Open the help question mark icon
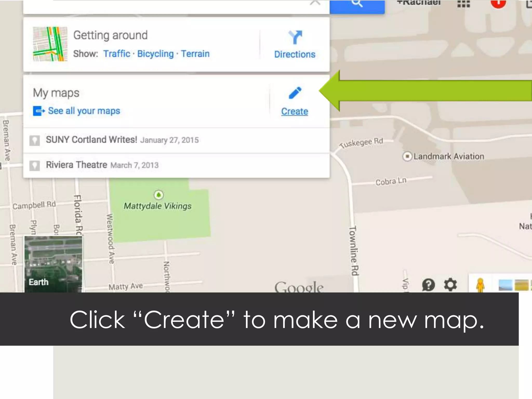This screenshot has width=532, height=399. [428, 285]
